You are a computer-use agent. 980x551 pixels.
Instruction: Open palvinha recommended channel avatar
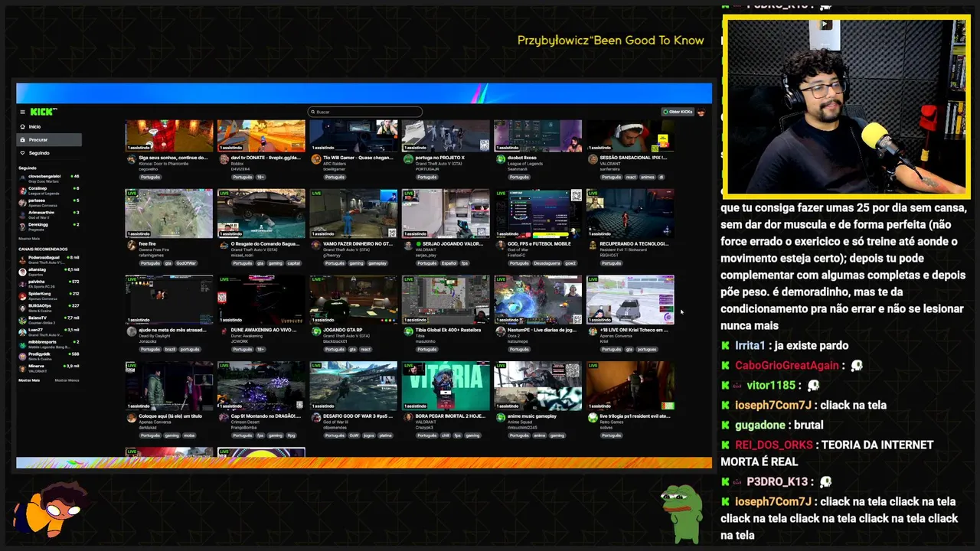(23, 282)
